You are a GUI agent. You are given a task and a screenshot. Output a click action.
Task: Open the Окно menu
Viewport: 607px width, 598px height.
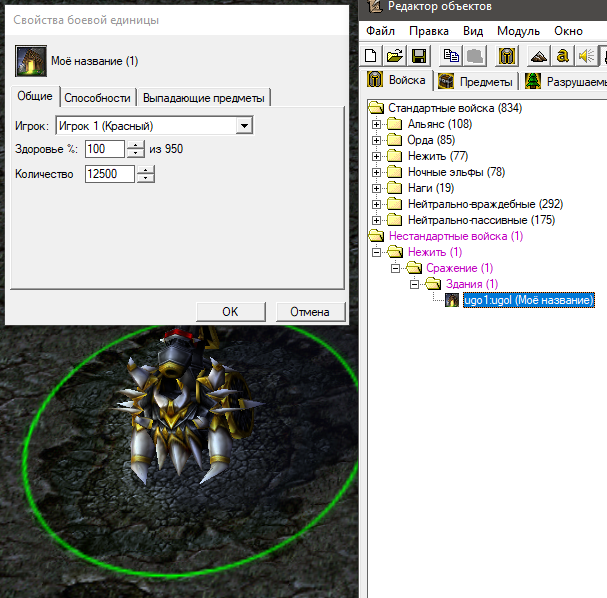point(568,31)
